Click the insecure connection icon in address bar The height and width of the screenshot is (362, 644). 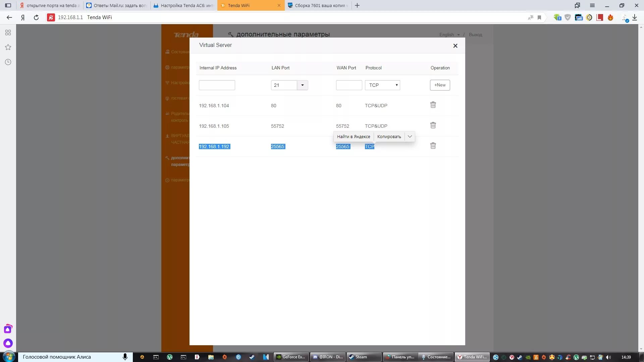click(51, 17)
